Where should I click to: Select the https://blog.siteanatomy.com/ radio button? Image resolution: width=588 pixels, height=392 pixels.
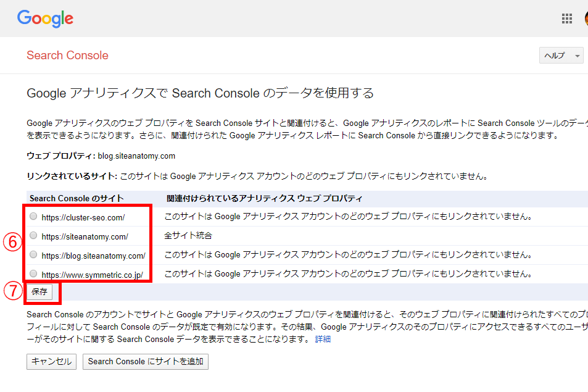(33, 255)
